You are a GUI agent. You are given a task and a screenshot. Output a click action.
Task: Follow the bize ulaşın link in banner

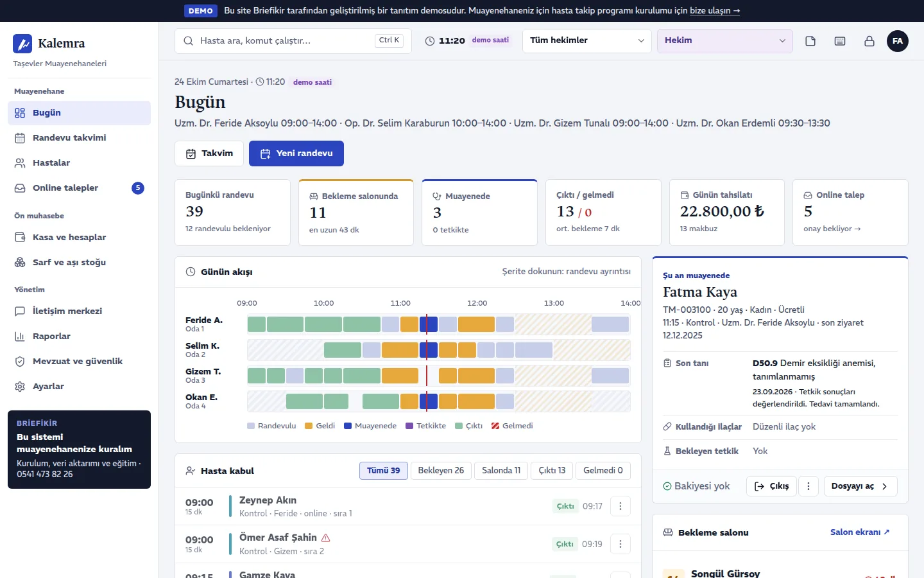coord(715,11)
